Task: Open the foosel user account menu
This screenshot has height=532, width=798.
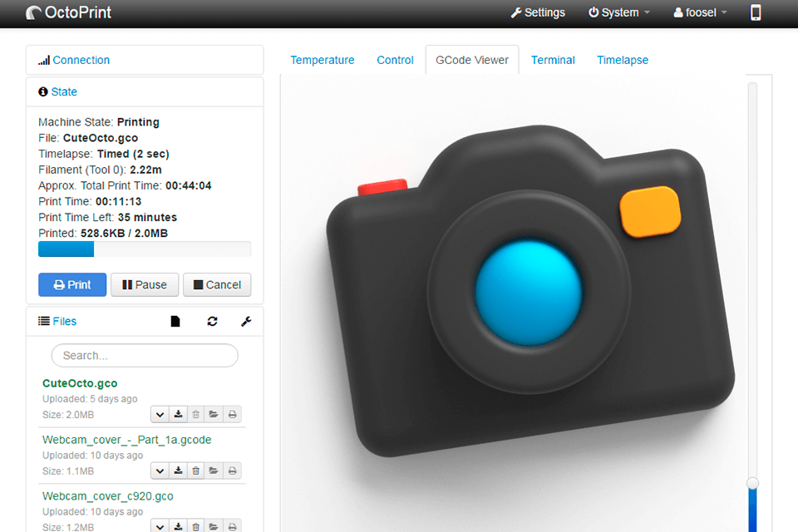Action: coord(699,12)
